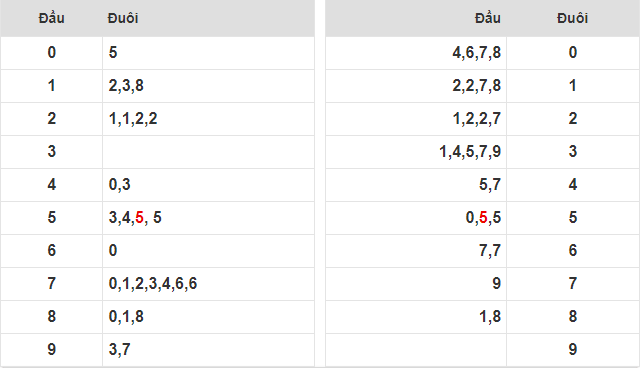Click the 1,2,2,7 cell
Image resolution: width=640 pixels, height=368 pixels.
coord(416,119)
